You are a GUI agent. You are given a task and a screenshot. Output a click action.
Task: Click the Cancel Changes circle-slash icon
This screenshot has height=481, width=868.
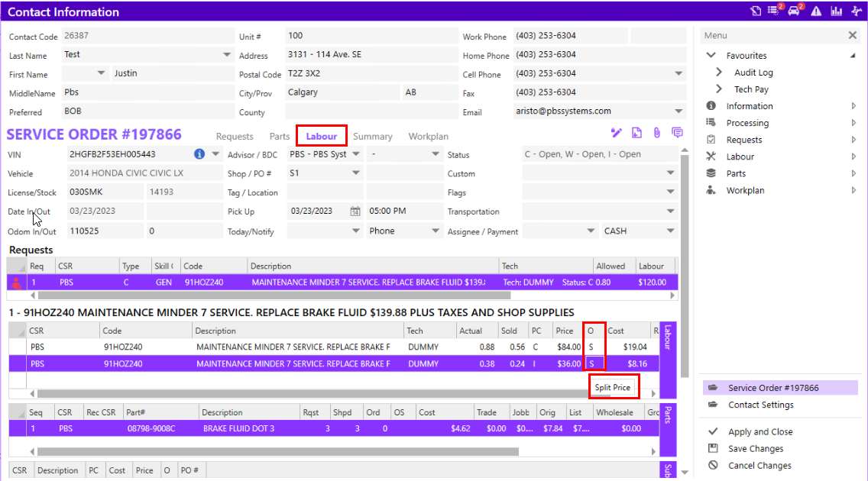713,466
